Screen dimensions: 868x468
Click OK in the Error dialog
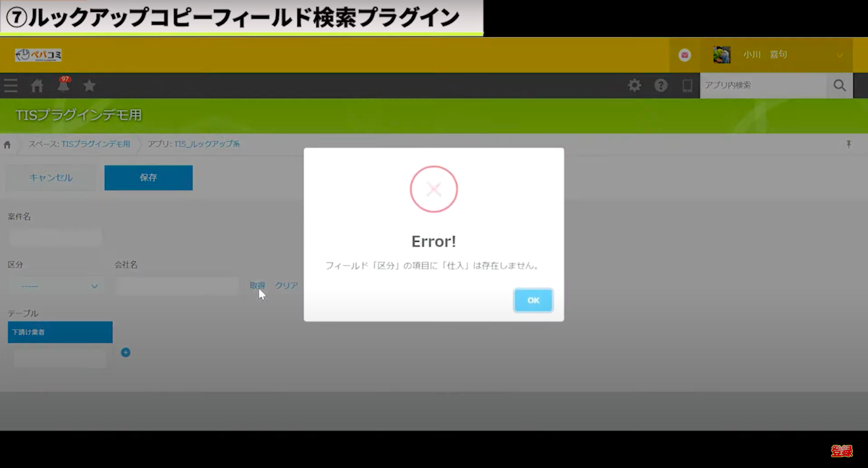coord(533,300)
